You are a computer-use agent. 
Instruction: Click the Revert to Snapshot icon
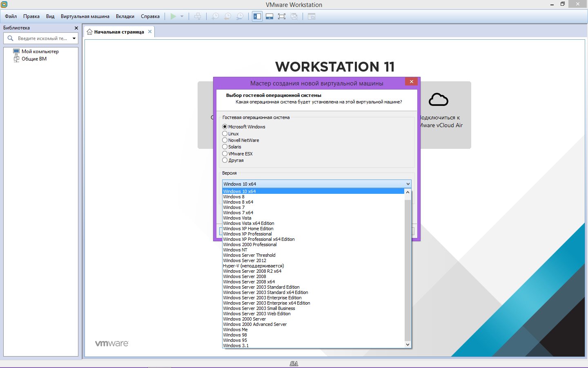coord(227,16)
